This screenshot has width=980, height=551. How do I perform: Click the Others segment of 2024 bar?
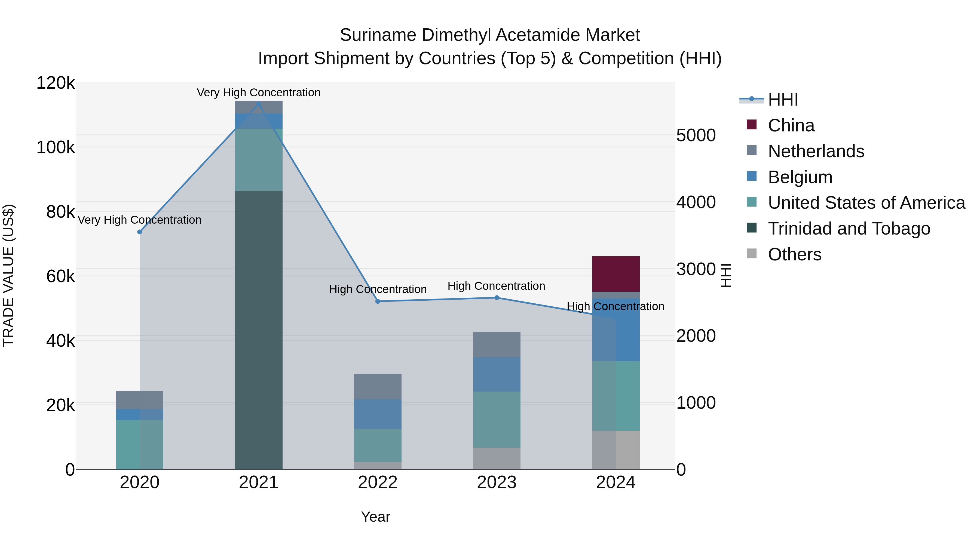[616, 450]
